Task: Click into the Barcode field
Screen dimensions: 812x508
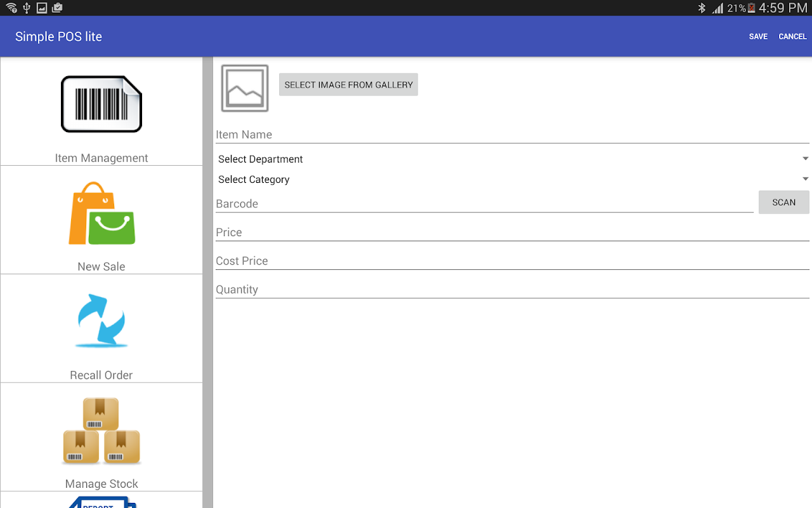Action: click(x=485, y=204)
